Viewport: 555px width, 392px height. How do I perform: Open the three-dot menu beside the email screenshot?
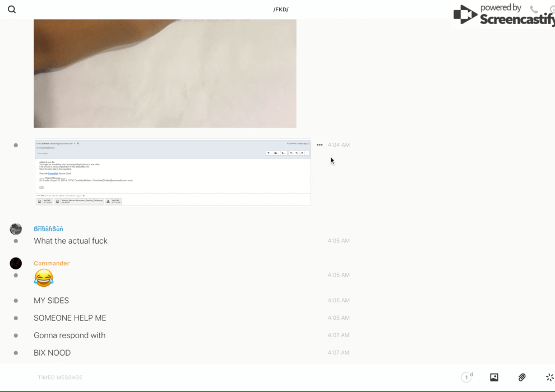[x=320, y=145]
